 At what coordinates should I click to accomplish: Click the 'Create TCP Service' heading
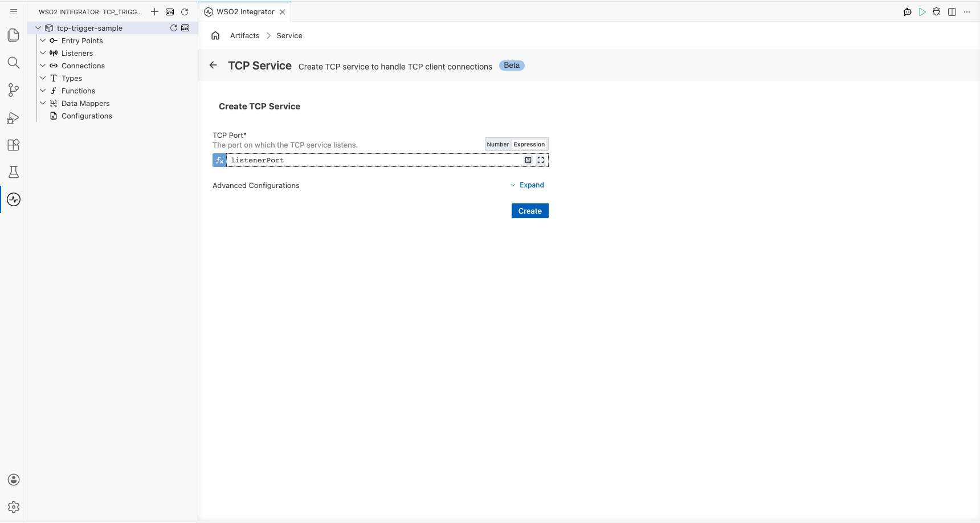[x=259, y=107]
